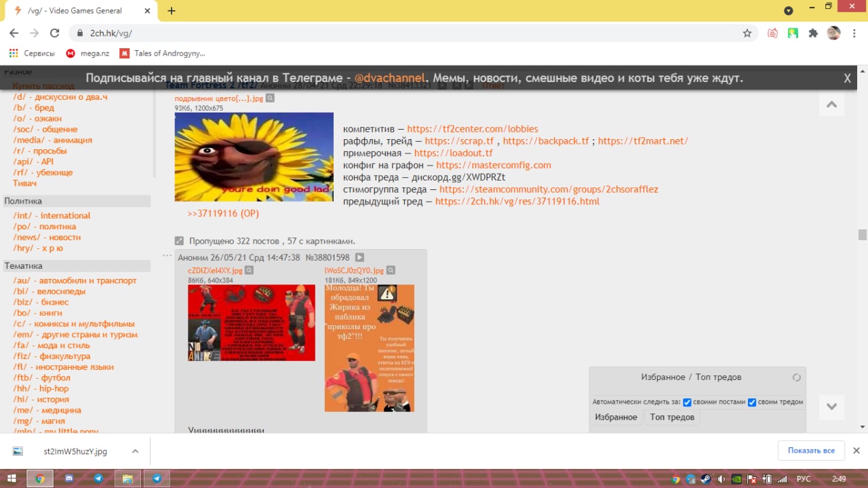Click the search icon next to lWoSCJ0zQY0.jpg
Image resolution: width=868 pixels, height=488 pixels.
click(x=391, y=270)
